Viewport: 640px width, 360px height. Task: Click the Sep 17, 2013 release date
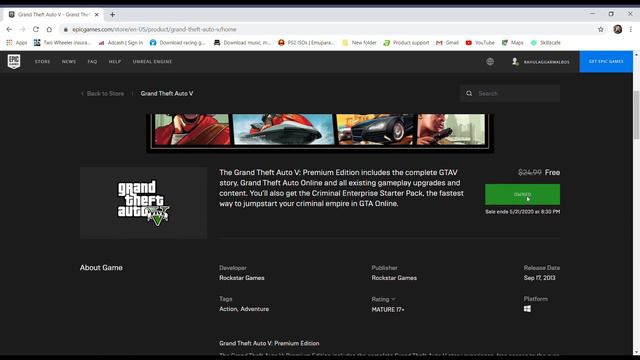click(540, 278)
